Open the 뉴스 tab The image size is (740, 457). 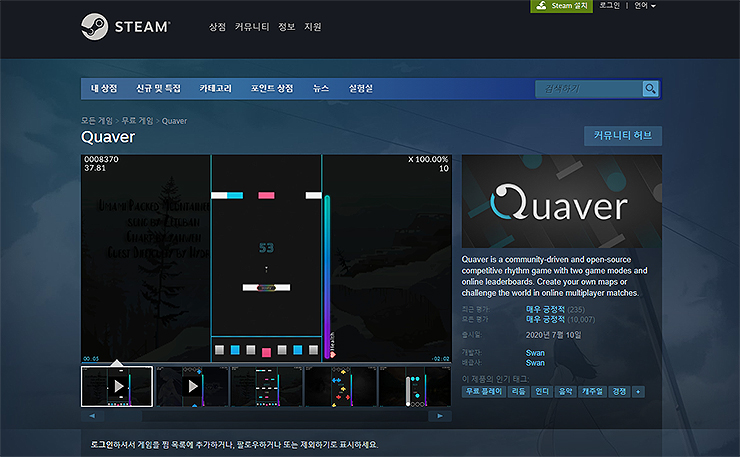coord(321,88)
